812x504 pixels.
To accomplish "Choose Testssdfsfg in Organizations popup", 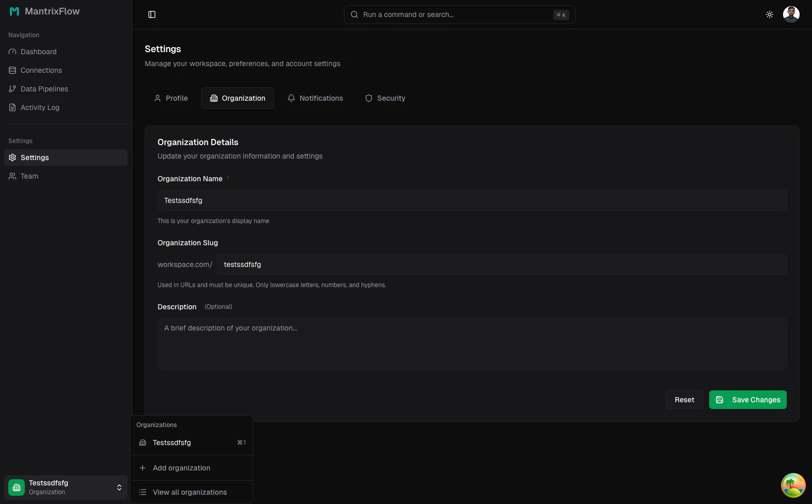I will (x=191, y=443).
